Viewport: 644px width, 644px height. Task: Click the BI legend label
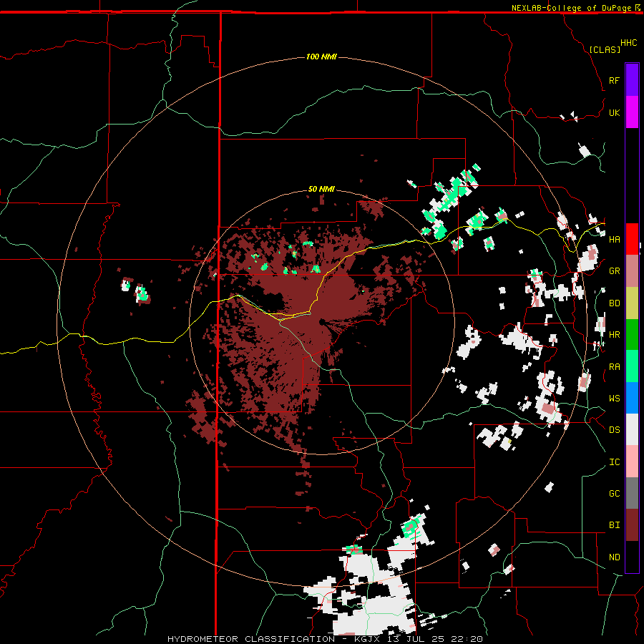pos(614,525)
